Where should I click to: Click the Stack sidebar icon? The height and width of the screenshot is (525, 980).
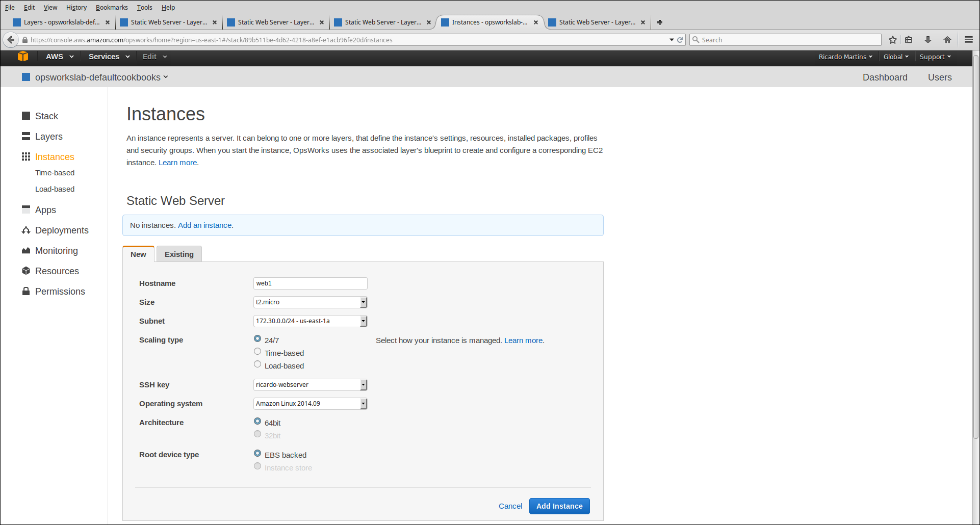26,116
